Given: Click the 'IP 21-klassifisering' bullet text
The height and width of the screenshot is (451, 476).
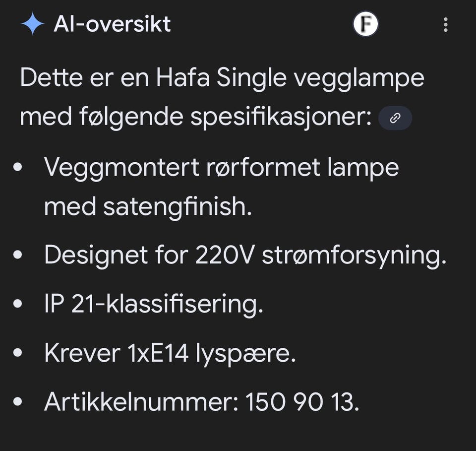Looking at the screenshot, I should click(153, 304).
